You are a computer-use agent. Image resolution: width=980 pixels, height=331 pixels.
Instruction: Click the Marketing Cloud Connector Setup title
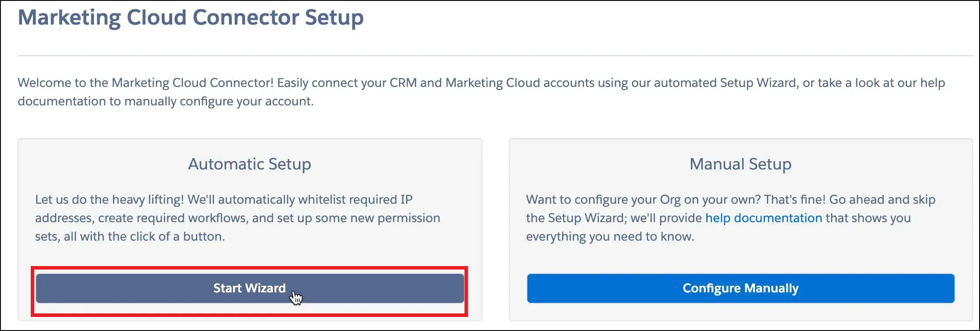191,18
